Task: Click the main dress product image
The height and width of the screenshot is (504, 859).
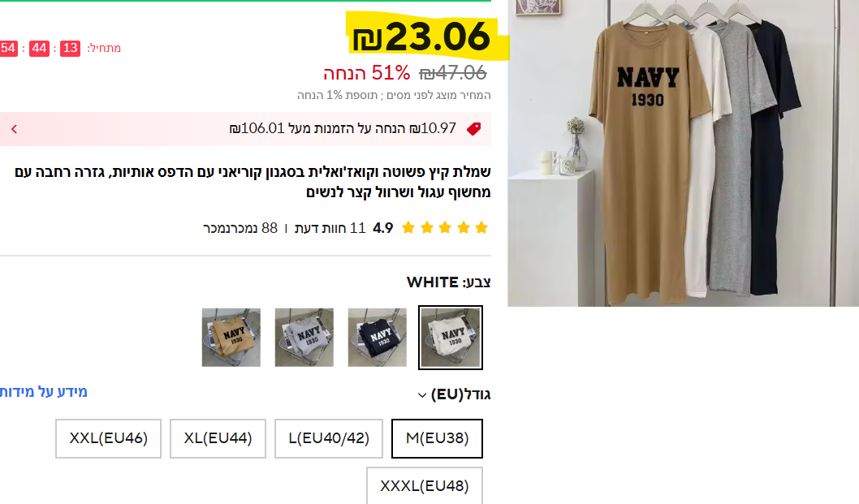Action: (683, 153)
